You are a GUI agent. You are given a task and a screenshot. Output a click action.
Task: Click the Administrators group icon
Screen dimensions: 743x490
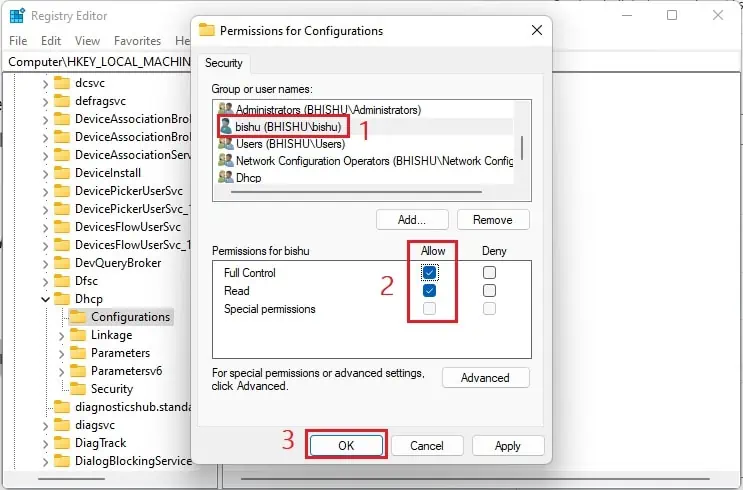tap(226, 109)
